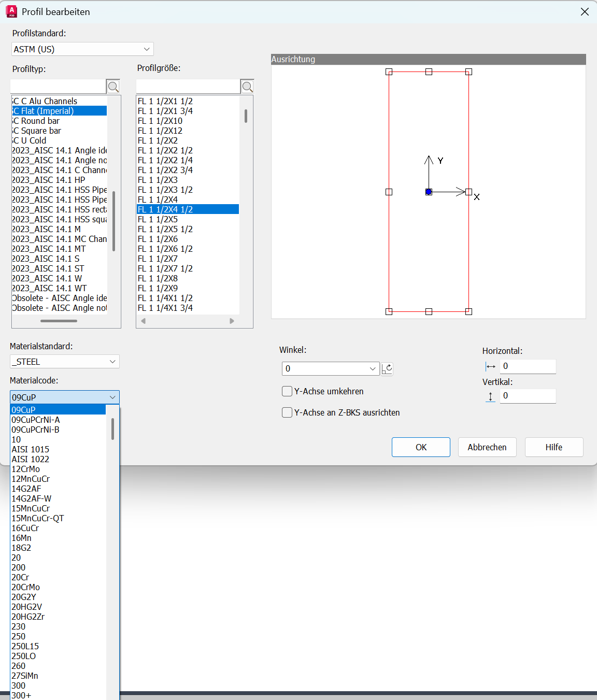Image resolution: width=597 pixels, height=700 pixels.
Task: Click the Hilfe button
Action: (x=554, y=447)
